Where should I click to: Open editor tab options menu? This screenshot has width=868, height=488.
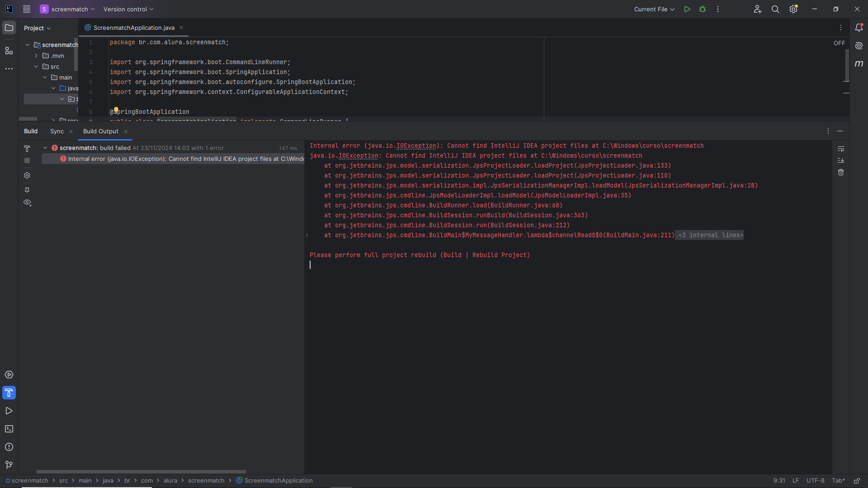[841, 28]
